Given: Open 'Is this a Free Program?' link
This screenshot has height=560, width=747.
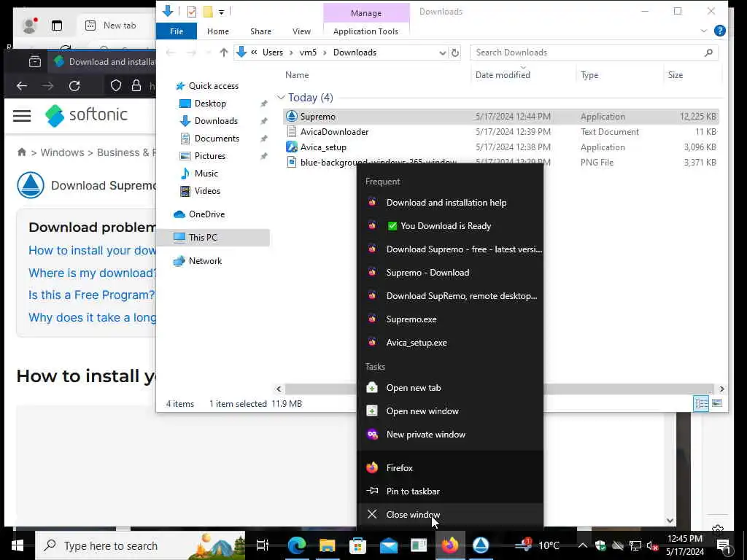Looking at the screenshot, I should [91, 295].
